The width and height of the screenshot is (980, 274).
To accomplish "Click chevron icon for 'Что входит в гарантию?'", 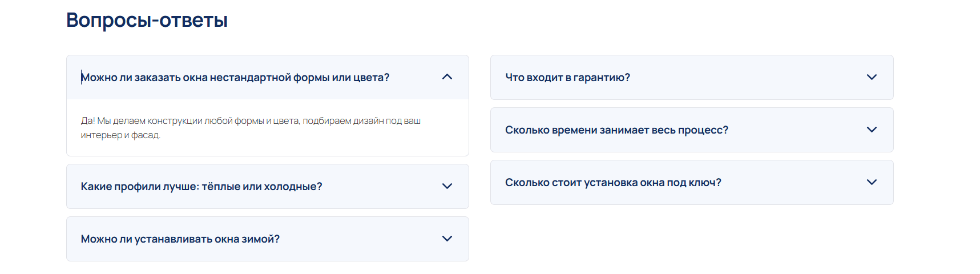I will (872, 77).
